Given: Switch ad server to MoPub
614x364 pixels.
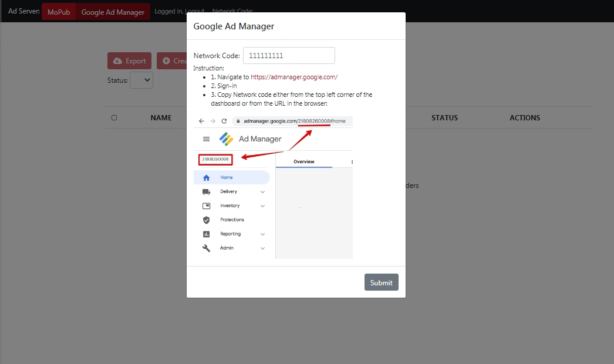Looking at the screenshot, I should coord(59,12).
